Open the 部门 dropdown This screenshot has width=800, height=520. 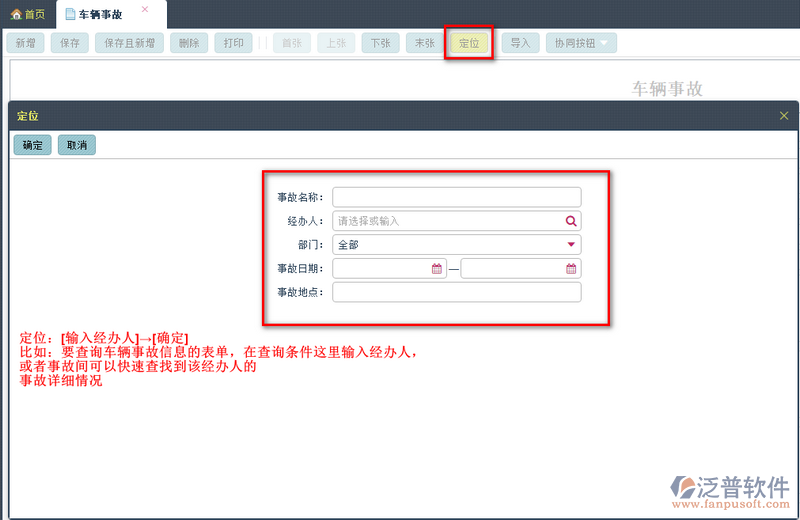click(457, 244)
